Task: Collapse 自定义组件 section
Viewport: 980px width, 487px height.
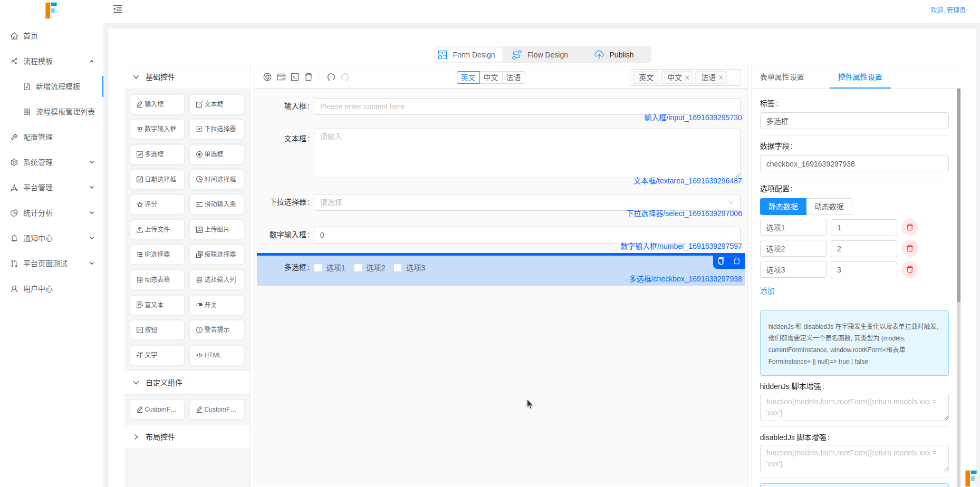Action: [187, 383]
